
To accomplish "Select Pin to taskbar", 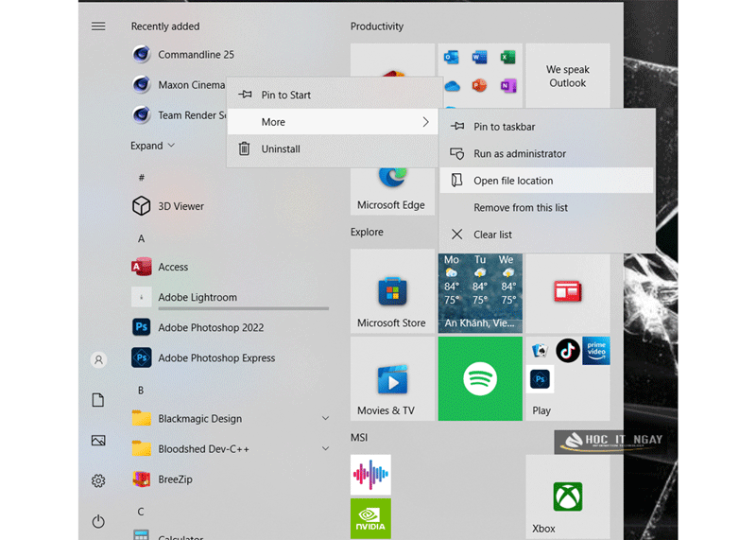I will click(x=547, y=127).
